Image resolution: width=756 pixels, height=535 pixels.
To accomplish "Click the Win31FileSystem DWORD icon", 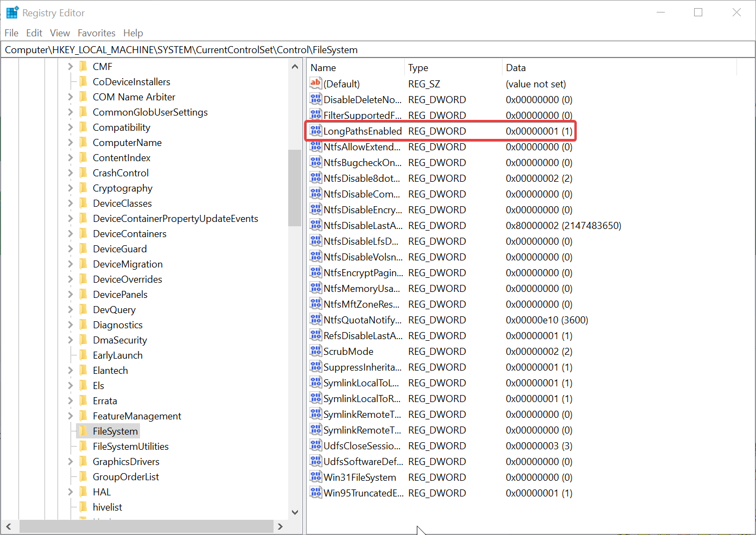I will (316, 477).
